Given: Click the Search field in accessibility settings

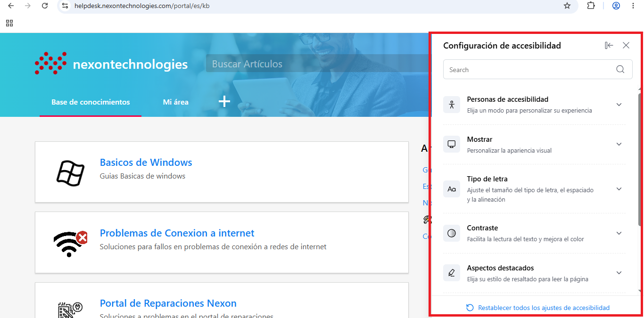Looking at the screenshot, I should coord(538,70).
